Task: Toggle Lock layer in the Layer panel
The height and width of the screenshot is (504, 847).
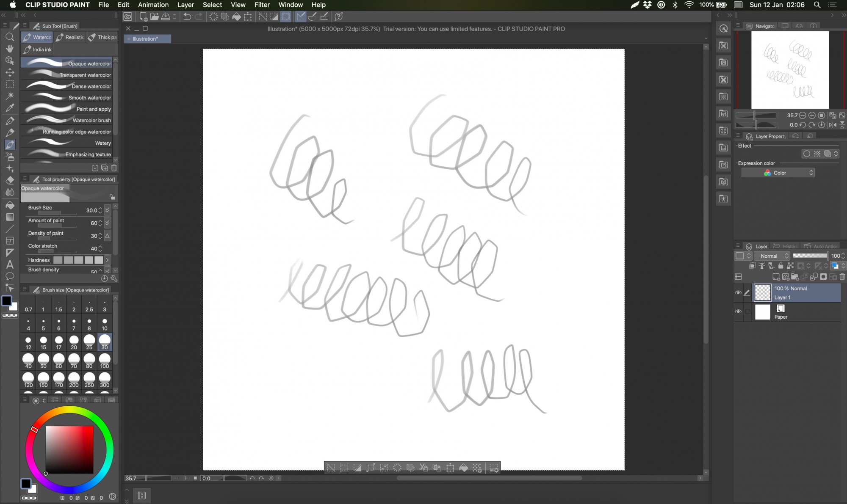Action: [781, 266]
